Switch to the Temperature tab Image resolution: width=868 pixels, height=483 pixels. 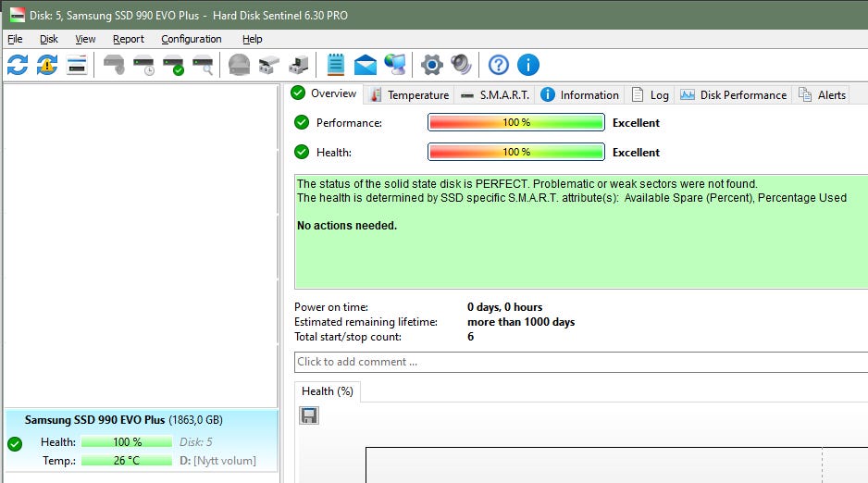coord(409,95)
